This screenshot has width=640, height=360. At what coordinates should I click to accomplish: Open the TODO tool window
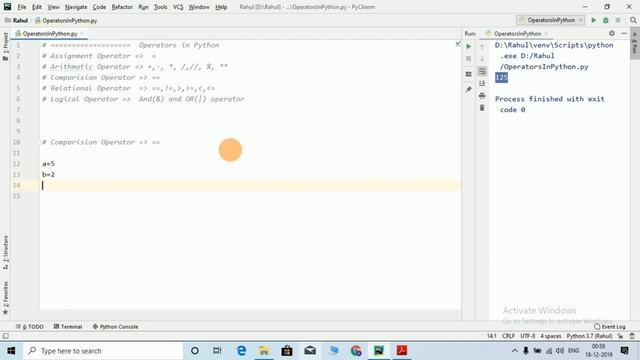click(x=30, y=327)
